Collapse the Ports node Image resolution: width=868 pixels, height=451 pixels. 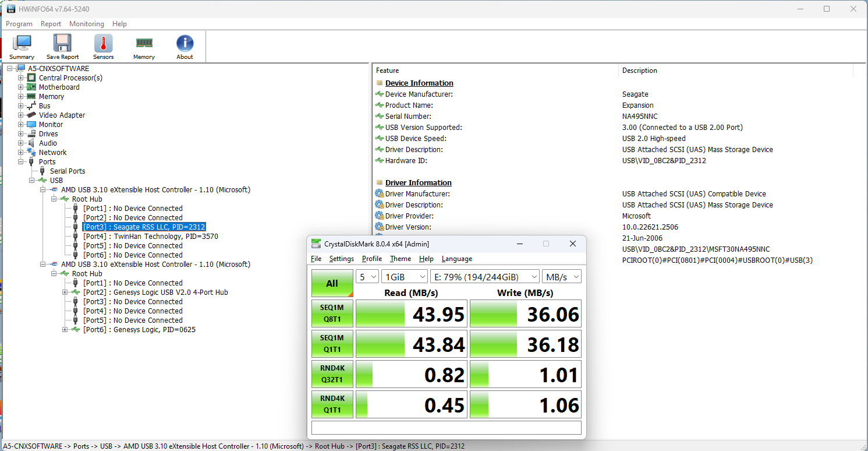[21, 161]
